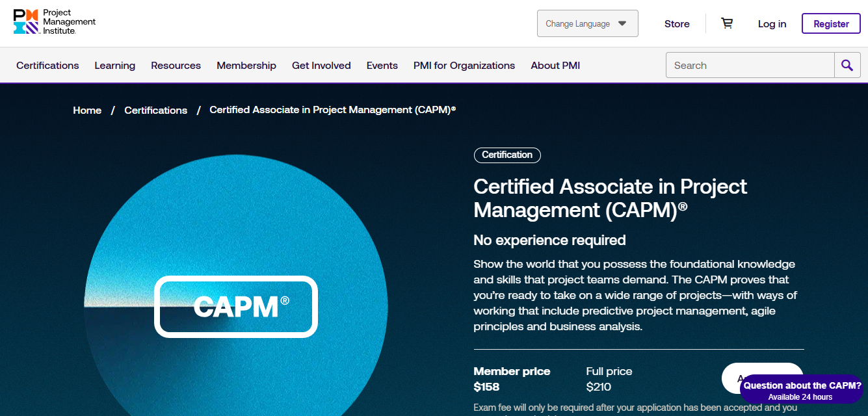Viewport: 868px width, 416px height.
Task: Select About PMI in navigation
Action: click(555, 65)
